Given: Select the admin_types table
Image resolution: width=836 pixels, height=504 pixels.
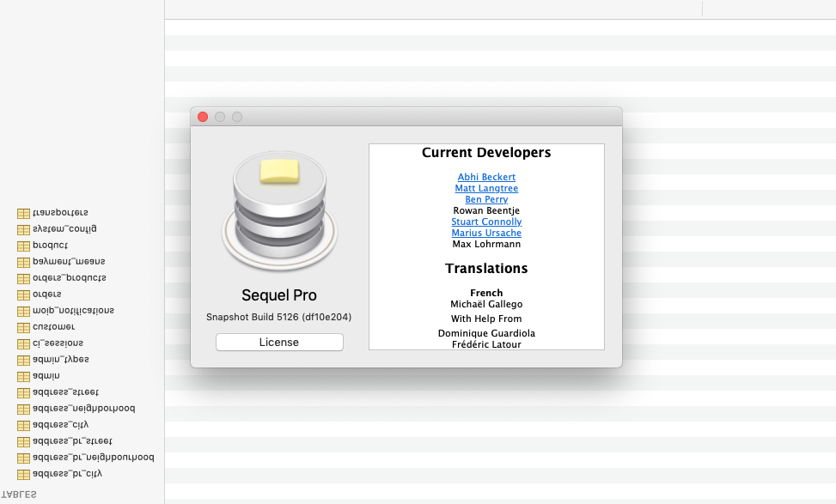Looking at the screenshot, I should (60, 359).
